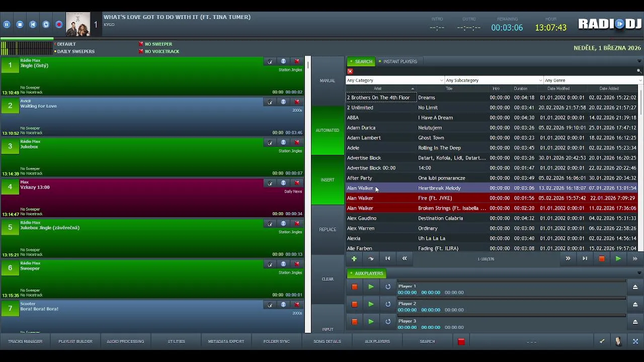Open TRACKS MANAGER
The image size is (644, 362).
25,341
